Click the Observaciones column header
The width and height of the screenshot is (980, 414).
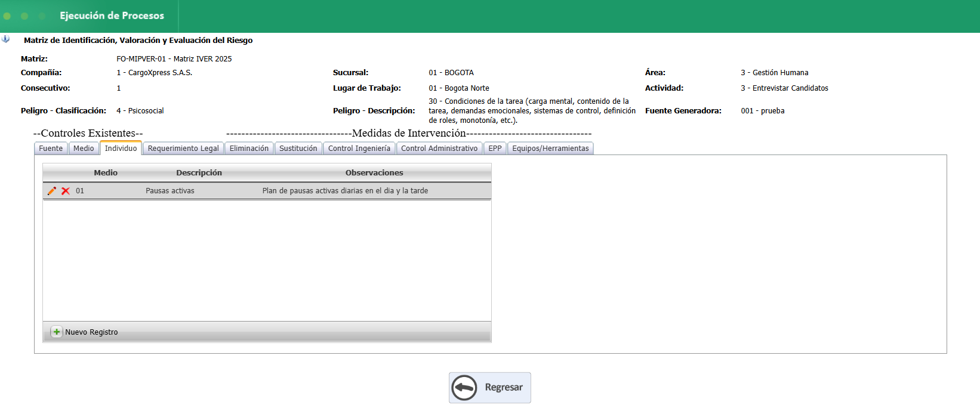374,173
